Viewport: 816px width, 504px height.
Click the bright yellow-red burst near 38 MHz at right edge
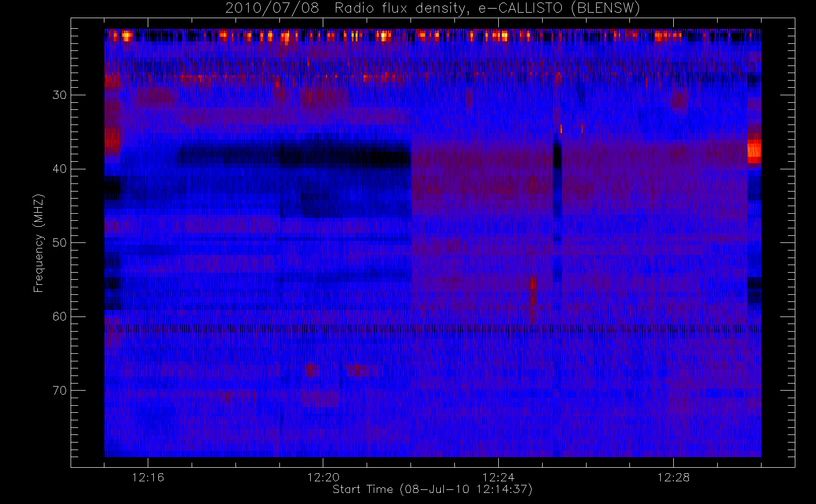(754, 152)
